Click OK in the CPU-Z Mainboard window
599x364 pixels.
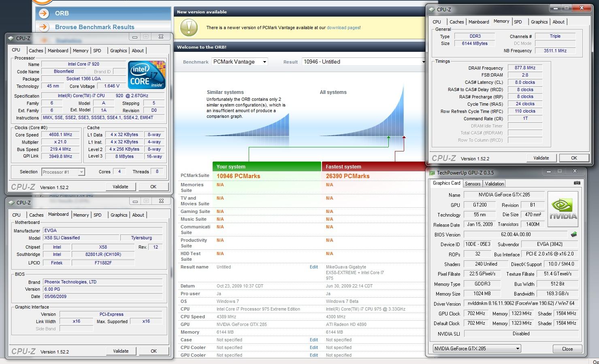tap(153, 351)
